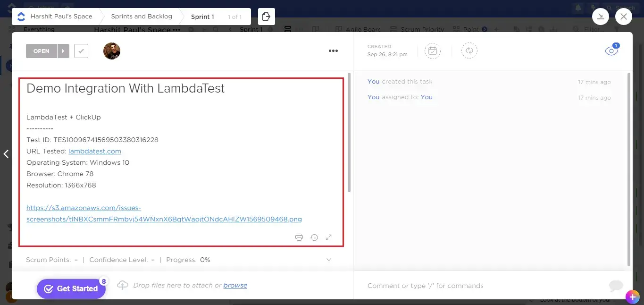Viewport: 644px width, 305px height.
Task: Expand the description to full screen
Action: pyautogui.click(x=329, y=237)
